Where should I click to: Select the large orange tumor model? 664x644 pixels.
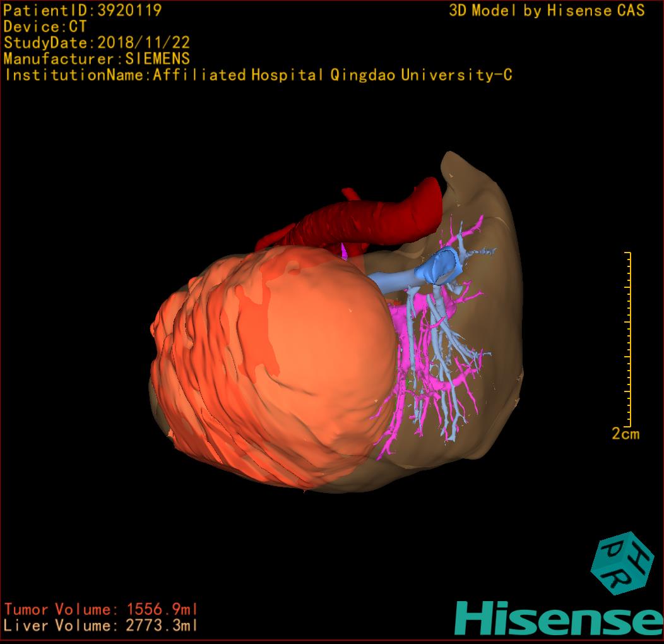265,373
